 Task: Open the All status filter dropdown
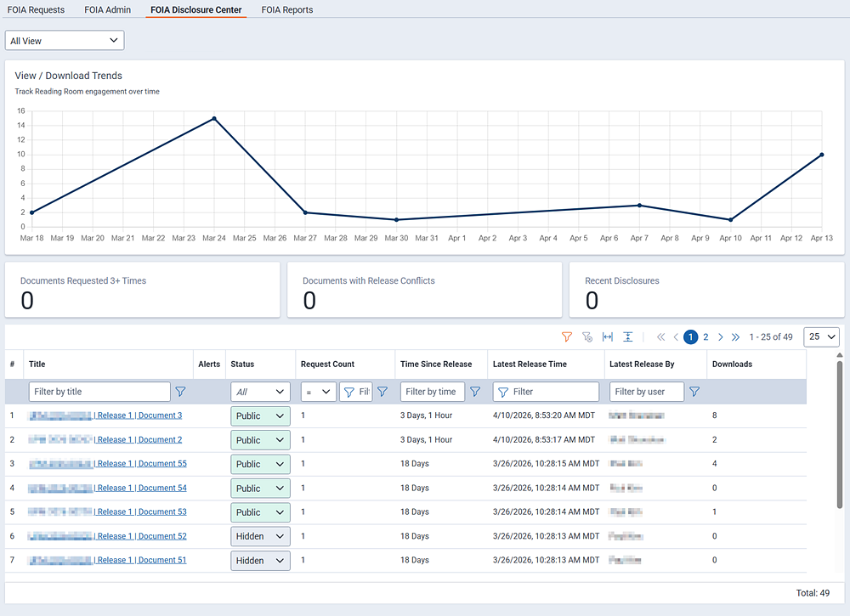(260, 391)
